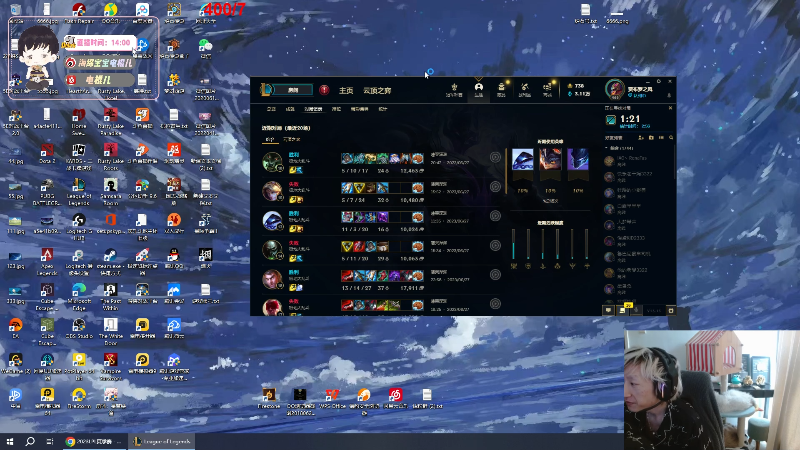Open the OBS Studio desktop shortcut
This screenshot has height=450, width=800.
tap(79, 329)
